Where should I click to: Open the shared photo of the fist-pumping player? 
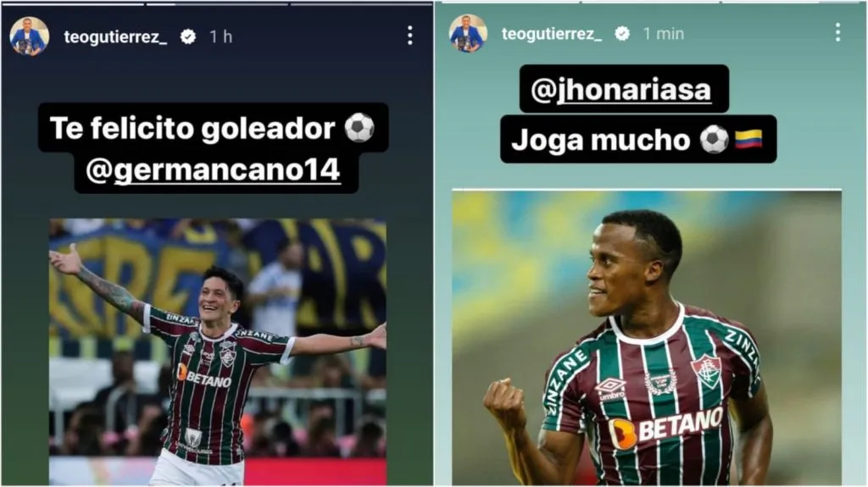coord(647,338)
